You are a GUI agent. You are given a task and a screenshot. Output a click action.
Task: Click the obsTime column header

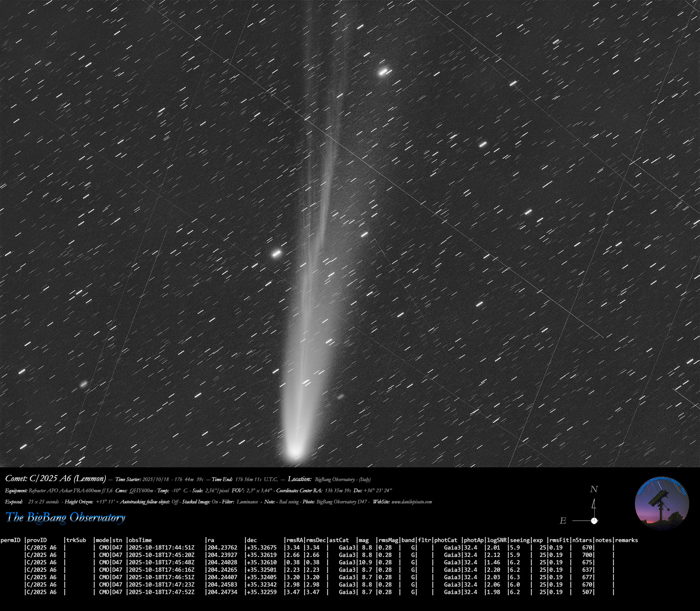tap(140, 540)
